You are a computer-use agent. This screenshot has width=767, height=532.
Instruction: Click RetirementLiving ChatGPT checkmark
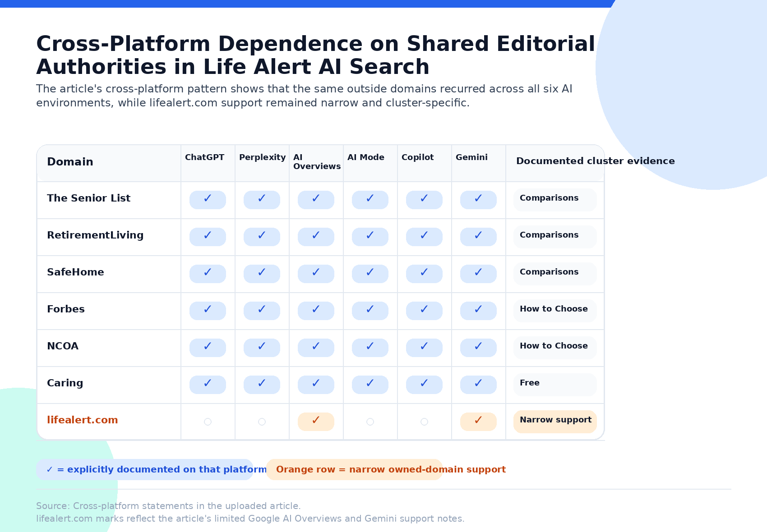(x=208, y=237)
